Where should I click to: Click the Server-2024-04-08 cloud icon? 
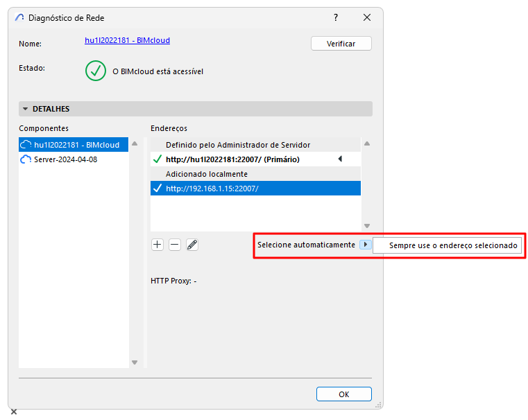pos(26,159)
